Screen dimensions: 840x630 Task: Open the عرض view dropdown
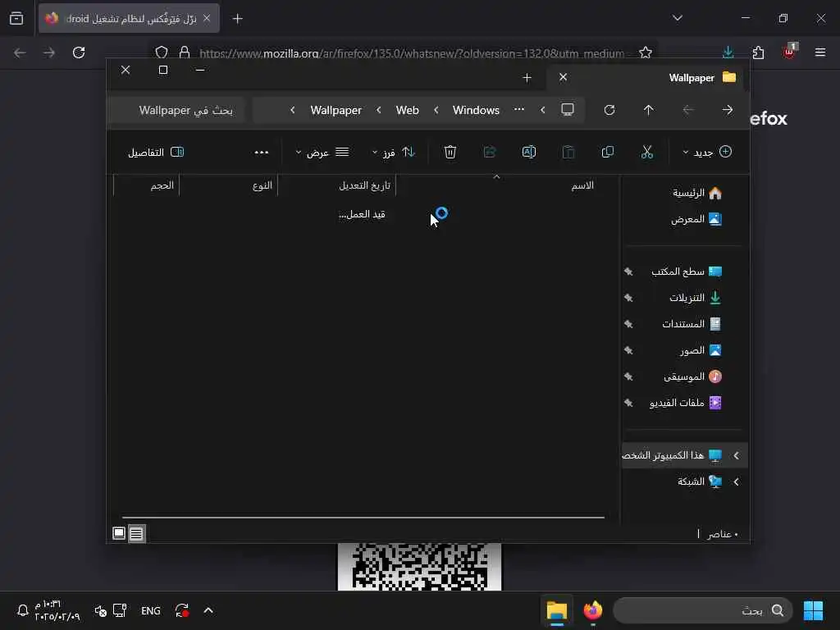tap(322, 153)
